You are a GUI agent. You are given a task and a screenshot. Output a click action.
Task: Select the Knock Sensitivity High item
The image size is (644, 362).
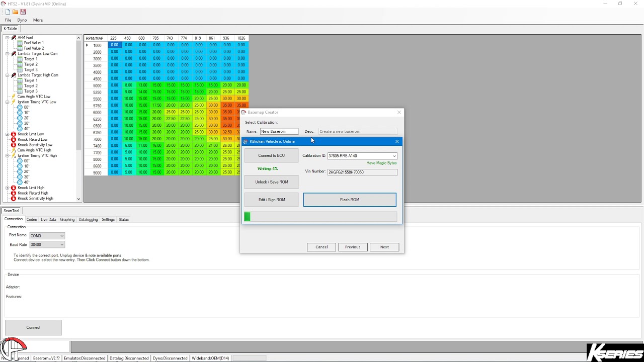click(35, 199)
